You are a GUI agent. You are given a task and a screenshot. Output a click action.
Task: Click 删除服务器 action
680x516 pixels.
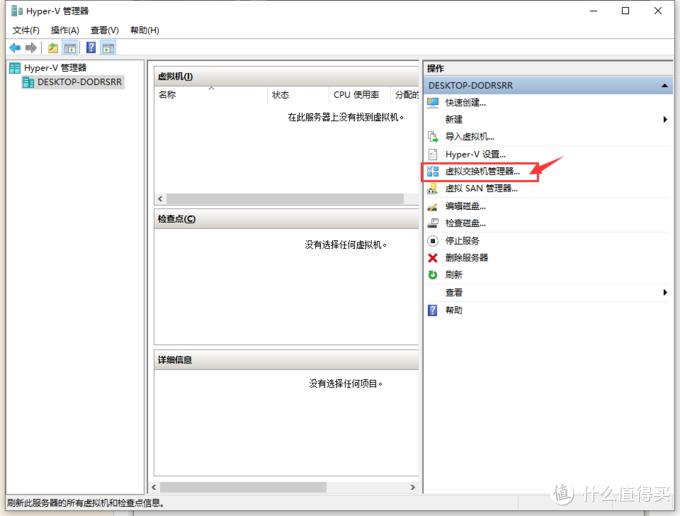tap(467, 258)
